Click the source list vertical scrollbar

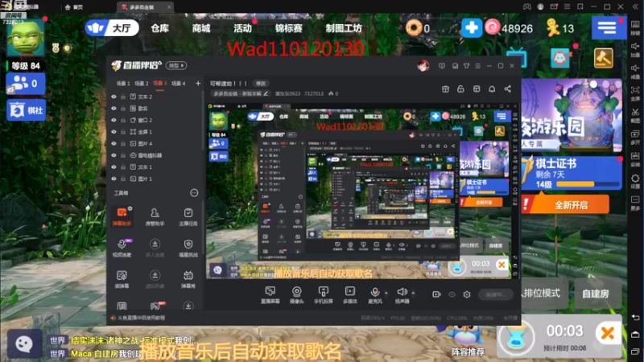203,119
